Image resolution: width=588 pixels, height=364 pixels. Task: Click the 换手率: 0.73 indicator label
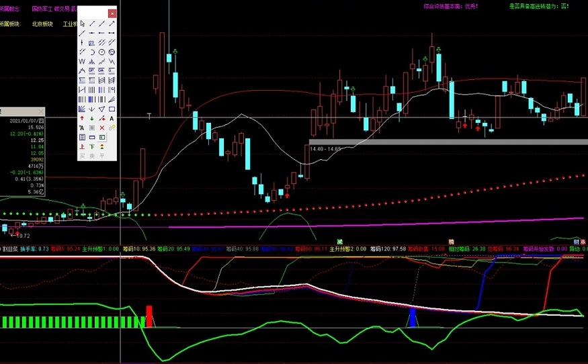coord(34,249)
